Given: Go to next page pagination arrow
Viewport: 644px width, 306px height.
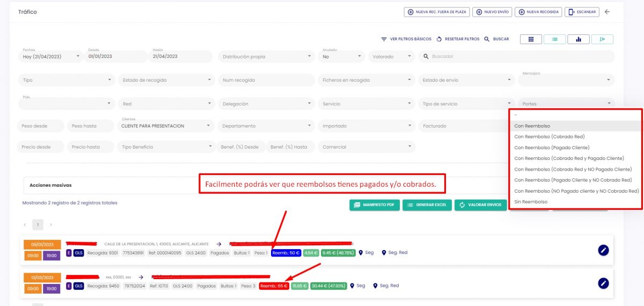Looking at the screenshot, I should click(51, 224).
